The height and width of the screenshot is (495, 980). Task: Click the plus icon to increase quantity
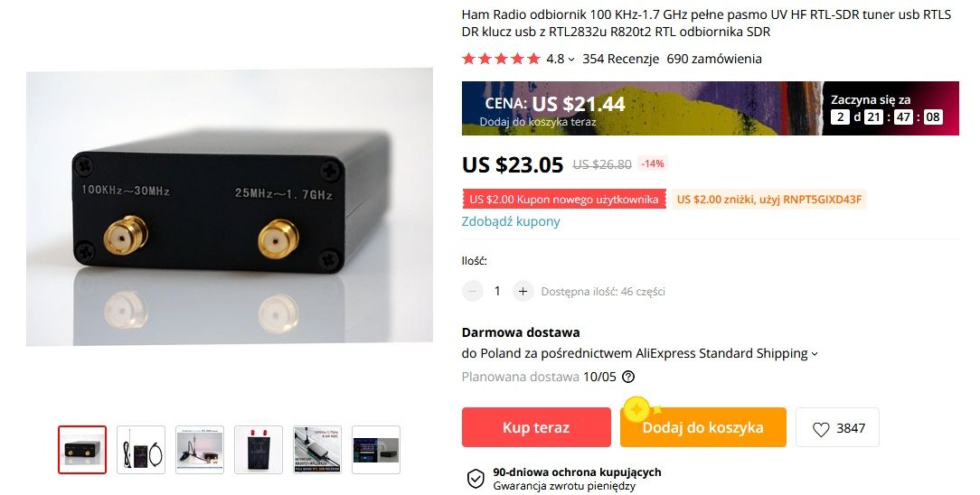coord(523,291)
